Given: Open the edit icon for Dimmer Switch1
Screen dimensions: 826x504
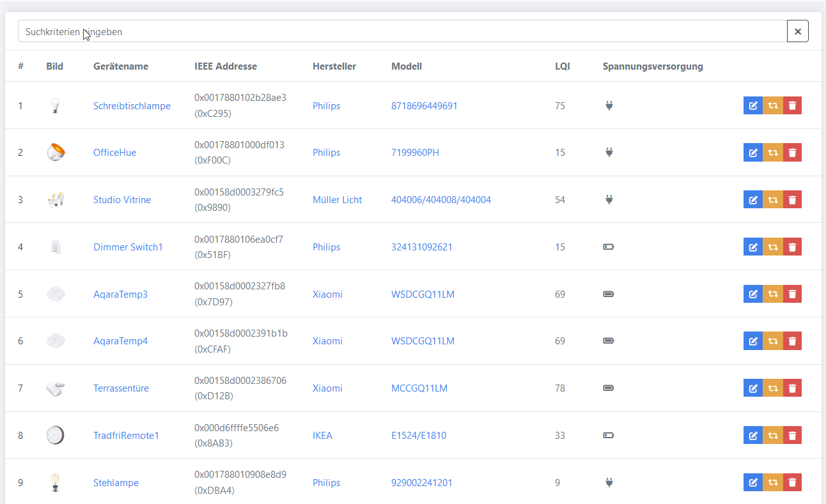Looking at the screenshot, I should click(753, 247).
